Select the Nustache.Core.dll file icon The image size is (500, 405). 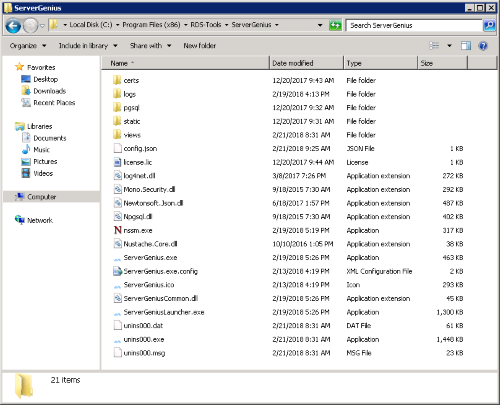[117, 244]
